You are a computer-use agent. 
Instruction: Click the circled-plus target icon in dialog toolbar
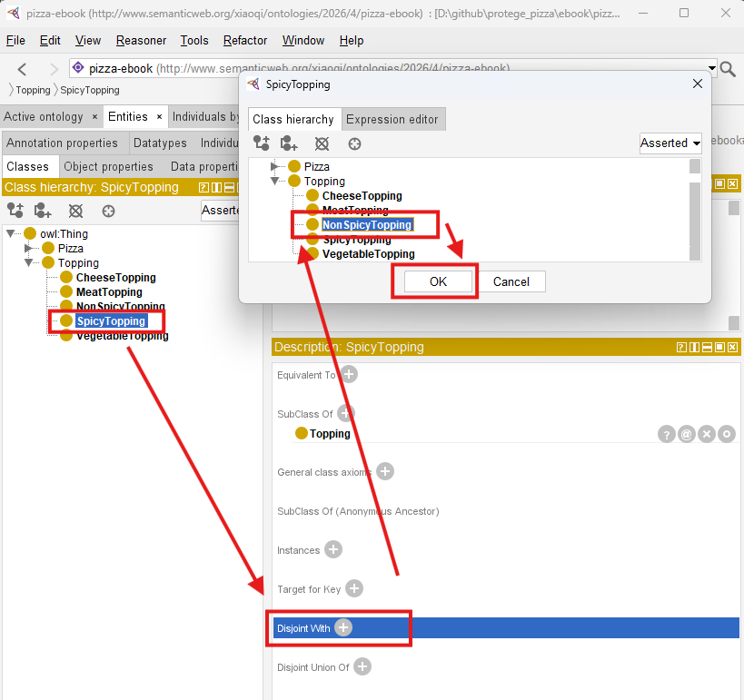tap(354, 143)
